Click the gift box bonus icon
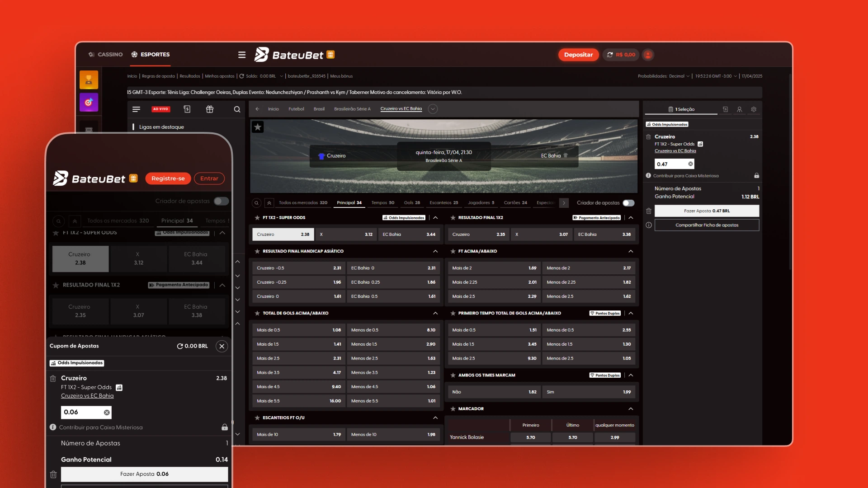 pyautogui.click(x=209, y=109)
